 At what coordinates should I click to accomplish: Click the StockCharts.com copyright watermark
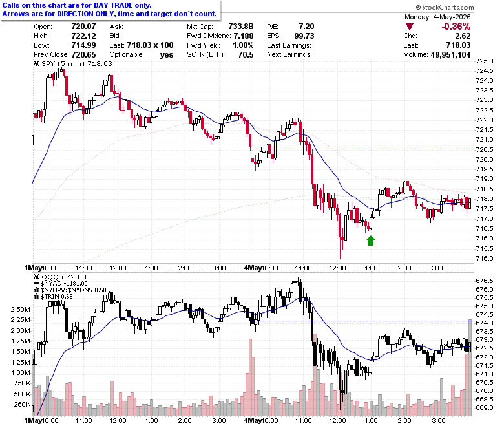[x=445, y=7]
